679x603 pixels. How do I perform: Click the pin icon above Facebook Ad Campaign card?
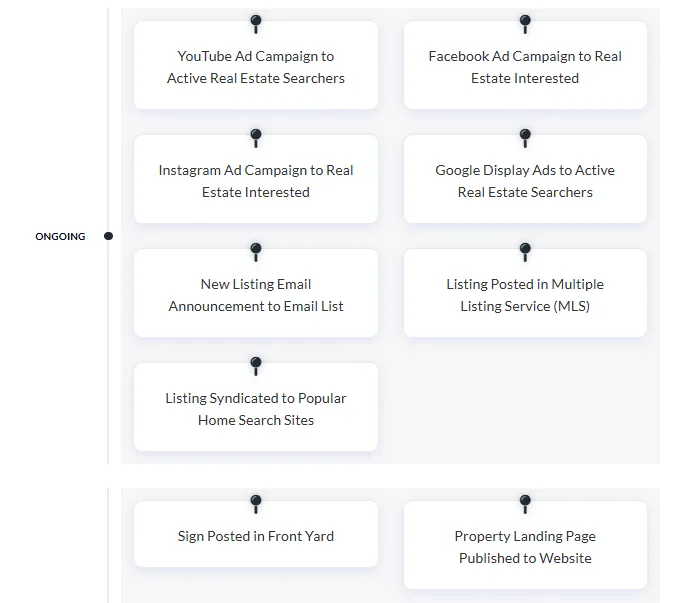525,24
